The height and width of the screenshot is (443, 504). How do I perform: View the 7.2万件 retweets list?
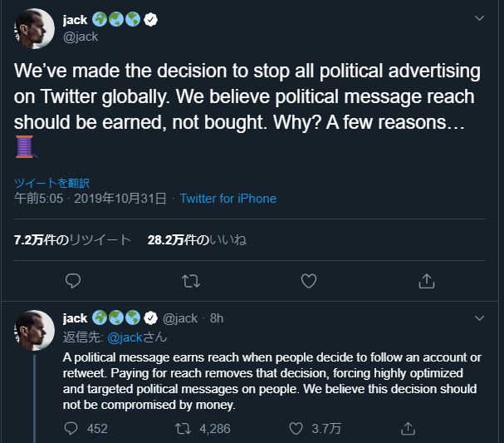(x=72, y=240)
